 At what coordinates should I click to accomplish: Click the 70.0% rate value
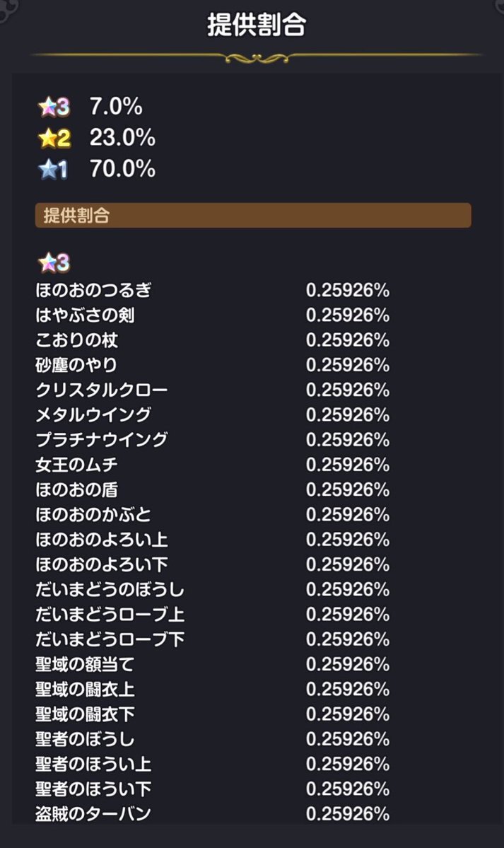click(122, 170)
